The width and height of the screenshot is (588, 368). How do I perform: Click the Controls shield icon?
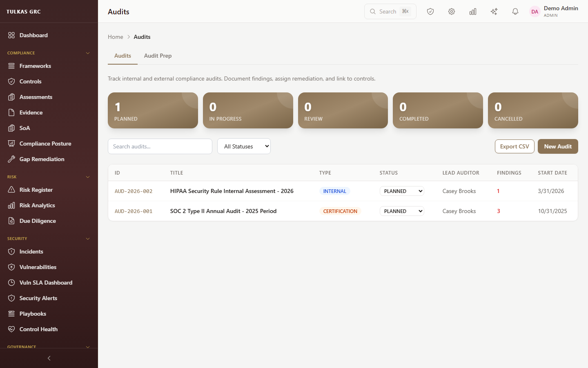(x=11, y=81)
